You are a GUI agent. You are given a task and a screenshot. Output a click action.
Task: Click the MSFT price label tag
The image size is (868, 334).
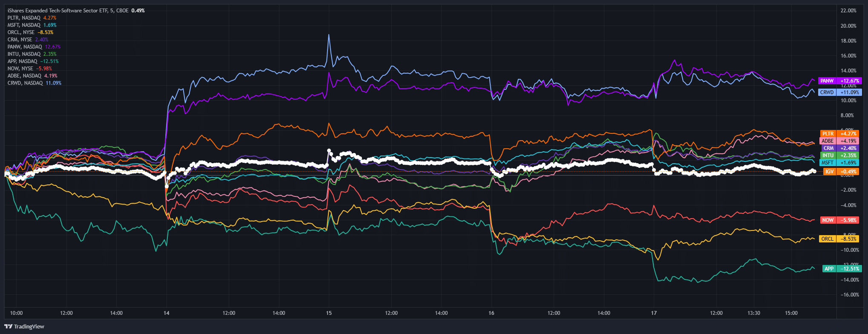pos(839,163)
